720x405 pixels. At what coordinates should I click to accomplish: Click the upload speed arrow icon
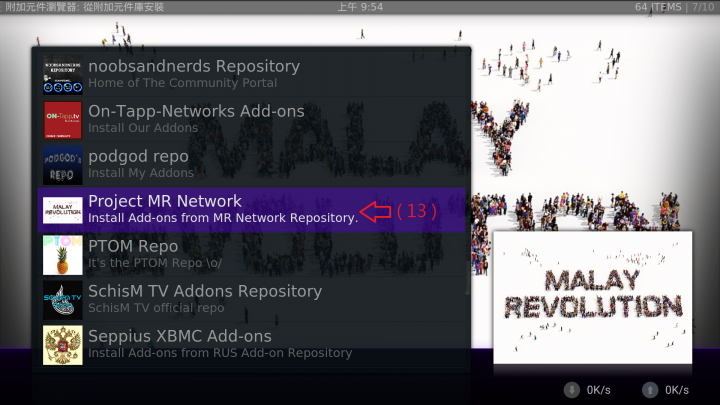(x=650, y=390)
